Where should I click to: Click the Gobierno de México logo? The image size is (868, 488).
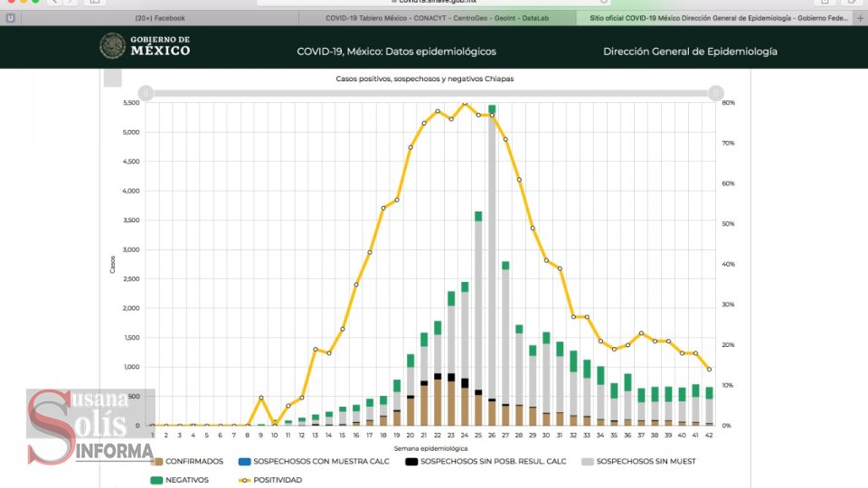point(145,46)
